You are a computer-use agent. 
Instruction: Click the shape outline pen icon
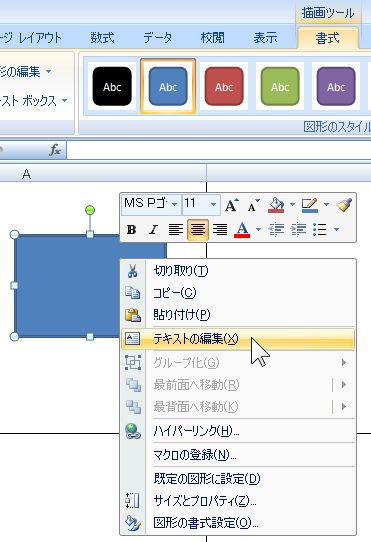(x=309, y=205)
